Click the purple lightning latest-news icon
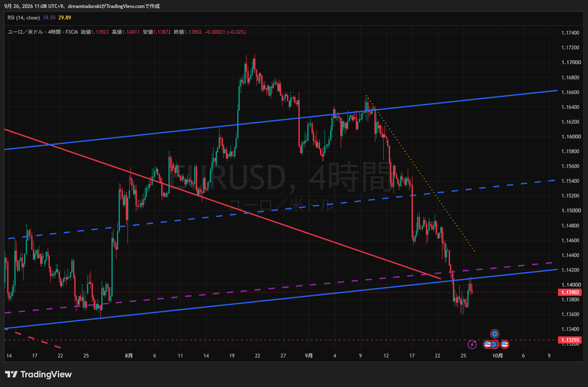588x387 pixels. pos(472,345)
